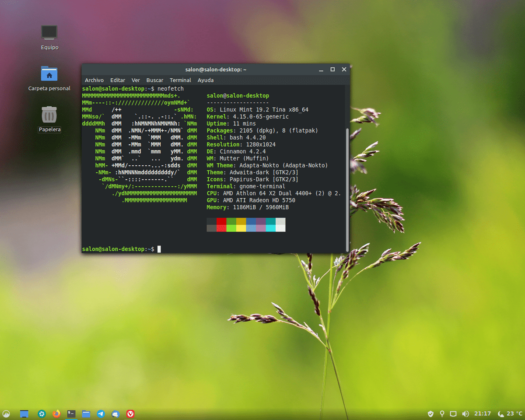Image resolution: width=525 pixels, height=420 pixels.
Task: Launch Firefox from the panel
Action: (56, 413)
